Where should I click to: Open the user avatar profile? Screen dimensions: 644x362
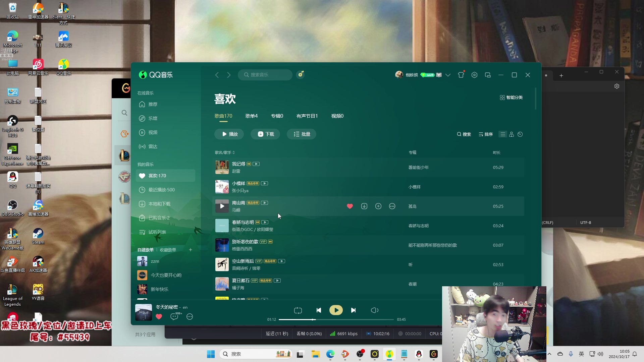(399, 75)
